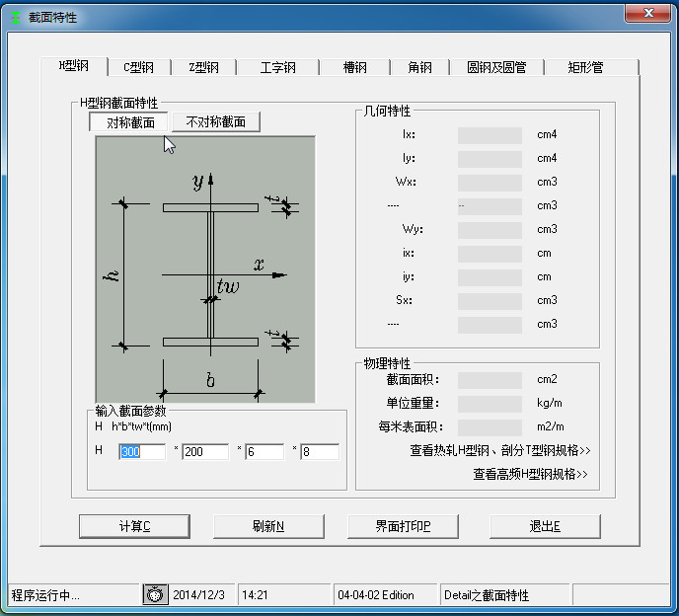
Task: Click the Sx result field
Action: tap(490, 301)
